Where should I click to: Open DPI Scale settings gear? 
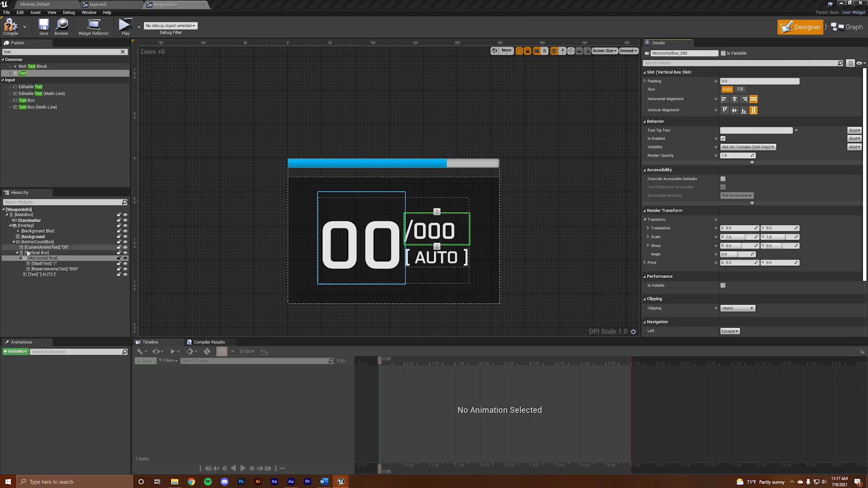633,332
